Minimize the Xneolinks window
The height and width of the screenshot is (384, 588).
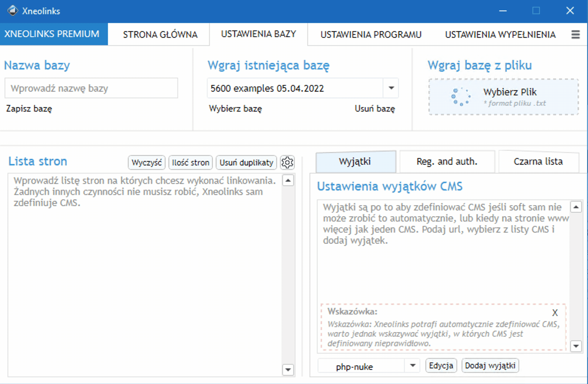point(503,11)
